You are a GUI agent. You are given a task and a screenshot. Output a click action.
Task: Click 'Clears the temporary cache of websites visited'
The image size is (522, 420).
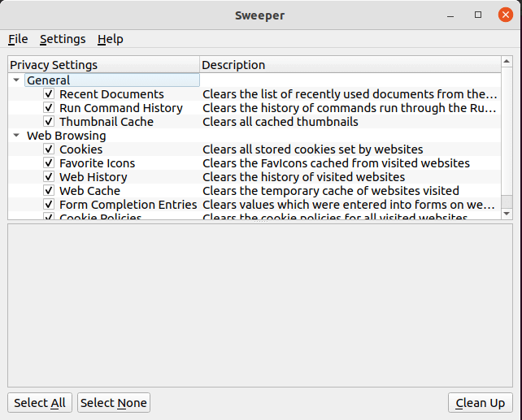[331, 191]
